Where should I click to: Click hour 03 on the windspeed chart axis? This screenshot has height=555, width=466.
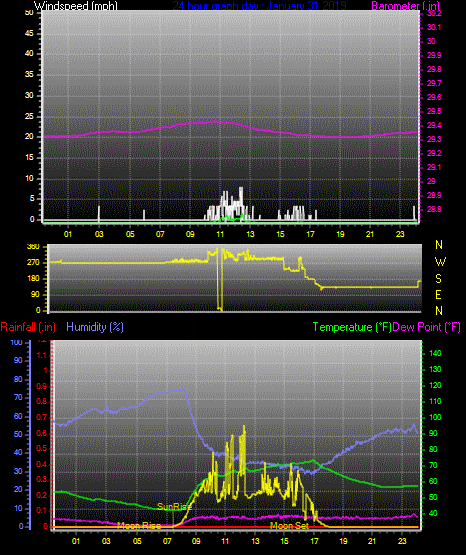[x=99, y=234]
